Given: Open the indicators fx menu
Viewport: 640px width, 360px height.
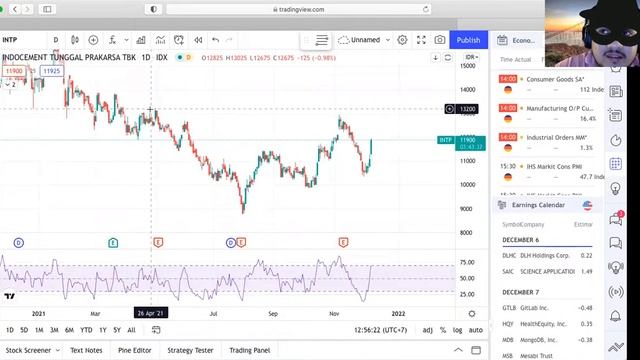Looking at the screenshot, I should click(x=112, y=40).
